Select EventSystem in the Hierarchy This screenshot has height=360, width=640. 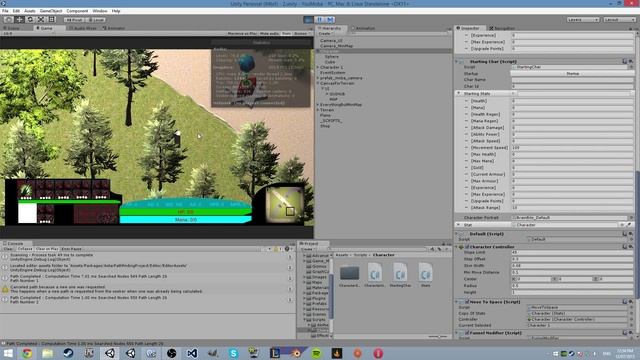pos(333,73)
